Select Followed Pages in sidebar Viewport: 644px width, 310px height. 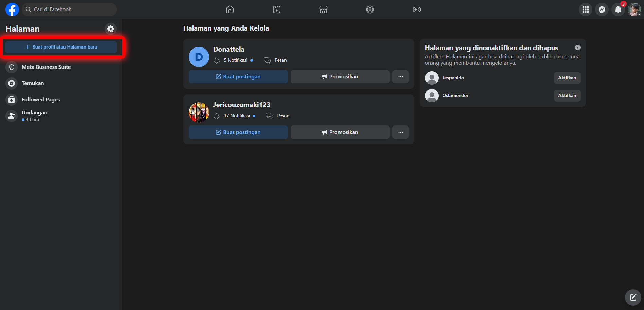click(x=41, y=100)
